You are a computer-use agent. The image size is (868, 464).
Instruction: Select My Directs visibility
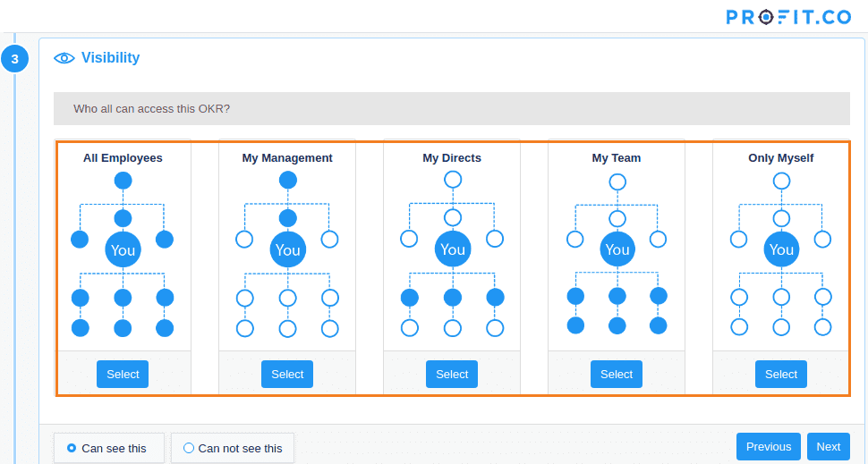pos(452,374)
